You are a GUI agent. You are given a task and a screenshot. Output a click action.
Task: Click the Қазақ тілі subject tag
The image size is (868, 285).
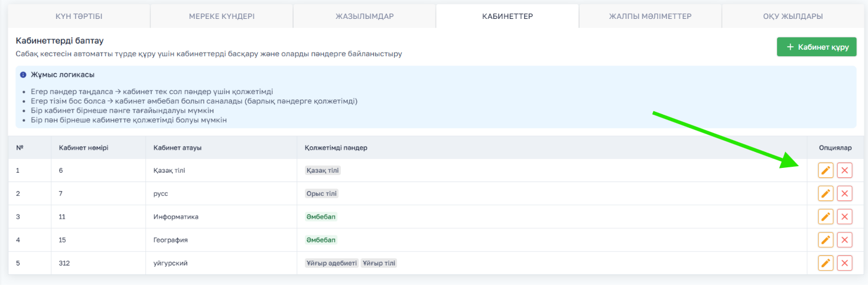click(323, 170)
